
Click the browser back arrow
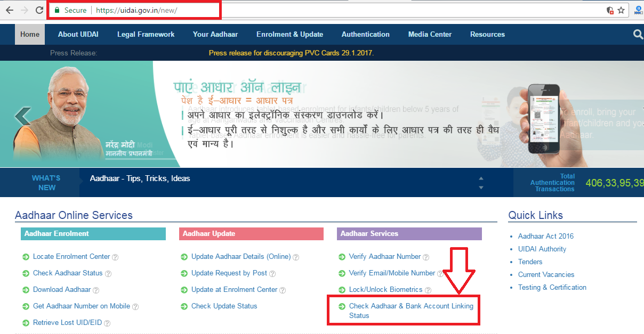click(9, 9)
